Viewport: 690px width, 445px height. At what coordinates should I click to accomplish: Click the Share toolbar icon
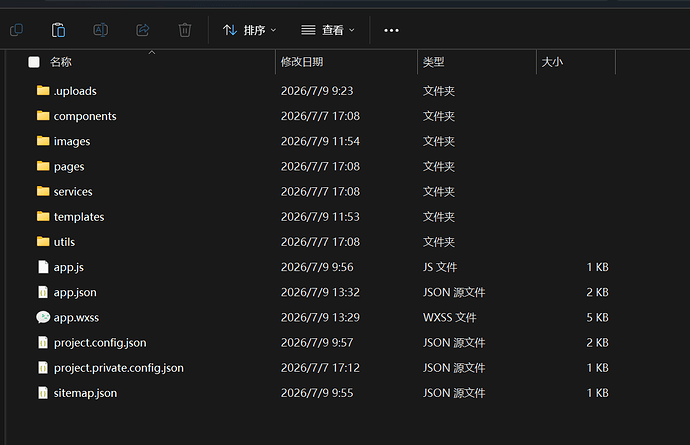pos(143,30)
